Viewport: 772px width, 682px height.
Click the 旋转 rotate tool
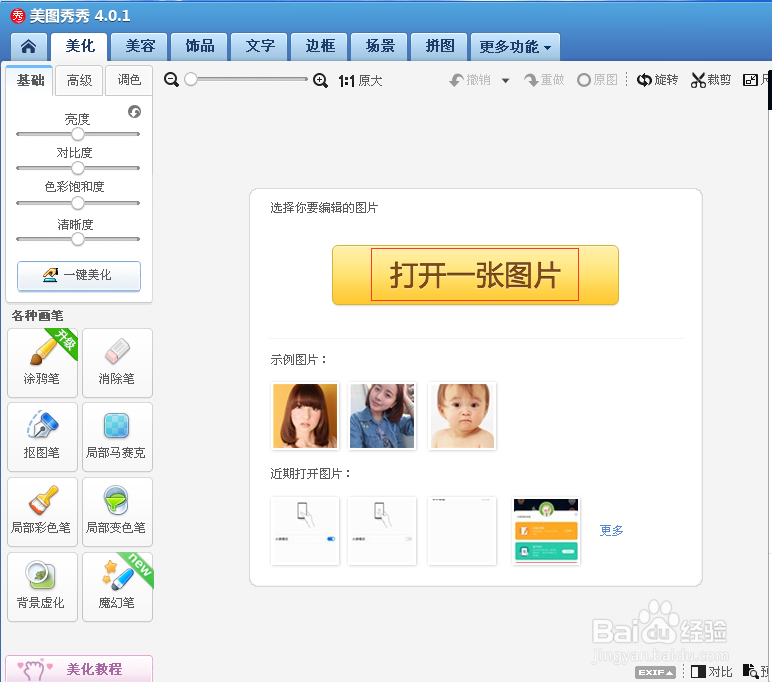[x=657, y=80]
